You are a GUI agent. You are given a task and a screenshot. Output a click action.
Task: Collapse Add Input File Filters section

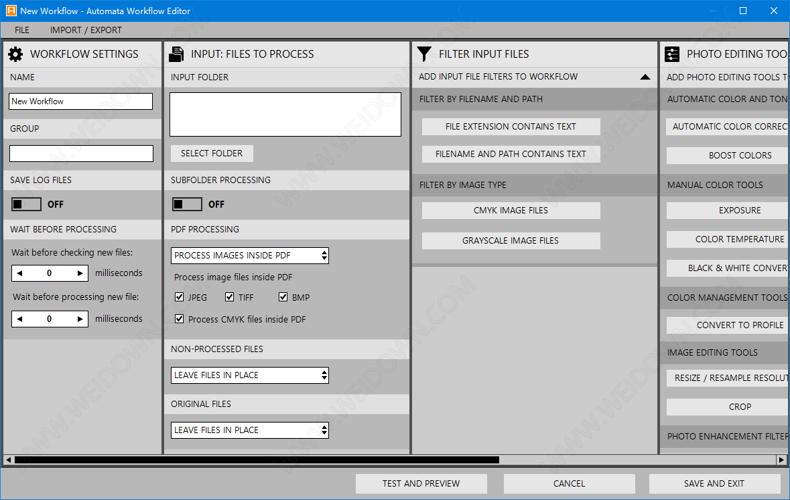pos(645,77)
